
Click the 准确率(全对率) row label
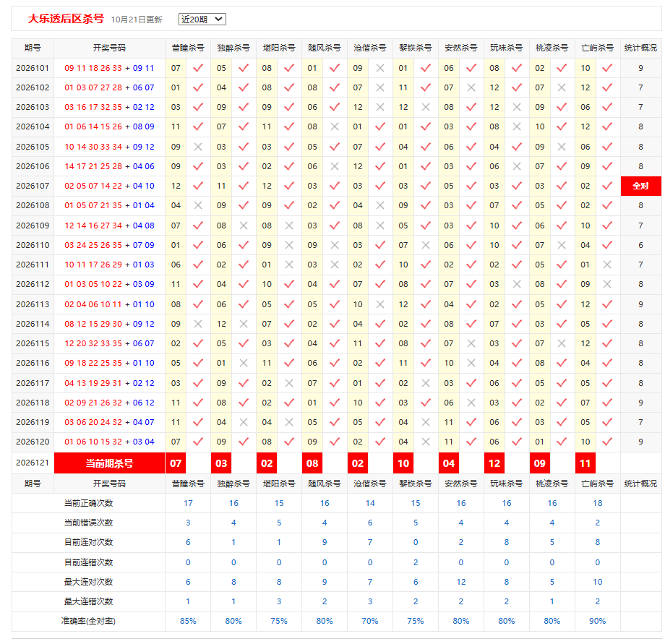[88, 621]
